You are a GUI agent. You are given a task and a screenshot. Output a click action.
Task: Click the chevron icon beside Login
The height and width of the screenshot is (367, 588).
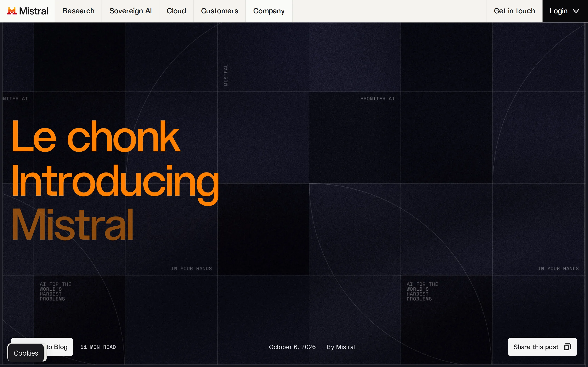(576, 11)
